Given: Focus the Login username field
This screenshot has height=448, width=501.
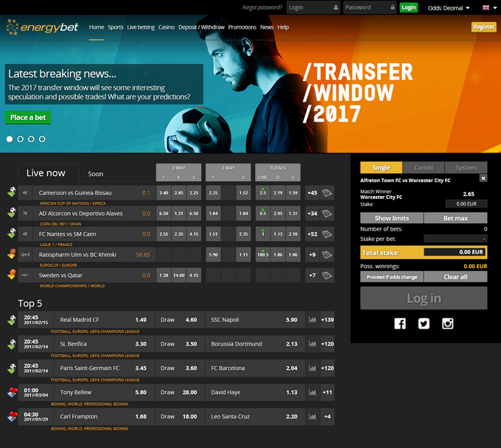Looking at the screenshot, I should click(x=313, y=7).
